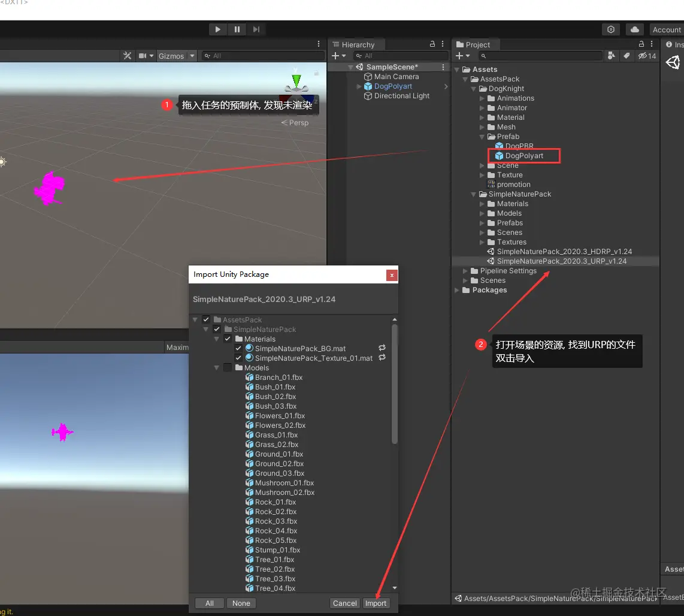Search by label tag icon in Project
Screen dimensions: 684x616
(x=627, y=56)
